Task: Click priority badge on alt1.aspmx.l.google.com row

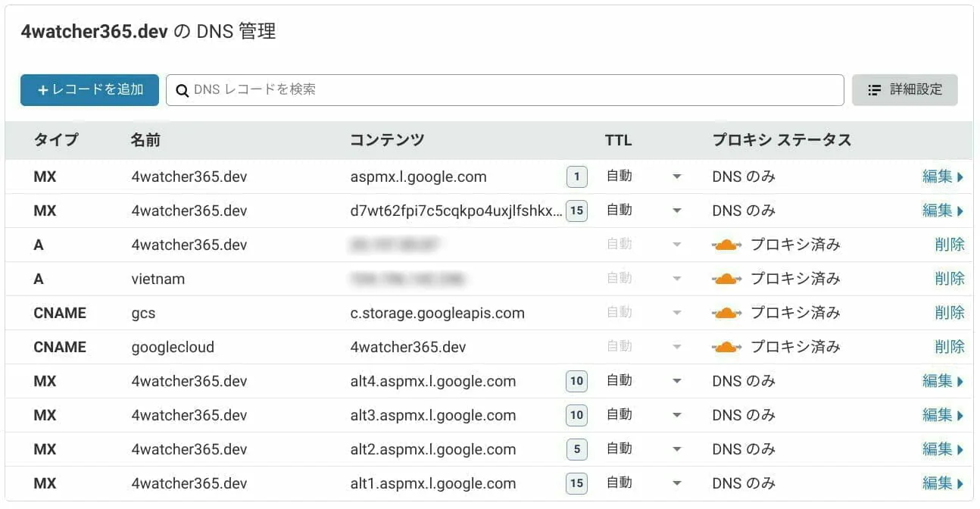Action: tap(576, 483)
